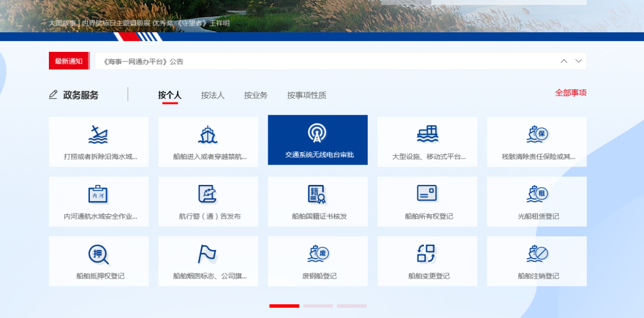Click the 船舶抵押权登记 label text
Viewport: 644px width, 318px height.
click(100, 276)
